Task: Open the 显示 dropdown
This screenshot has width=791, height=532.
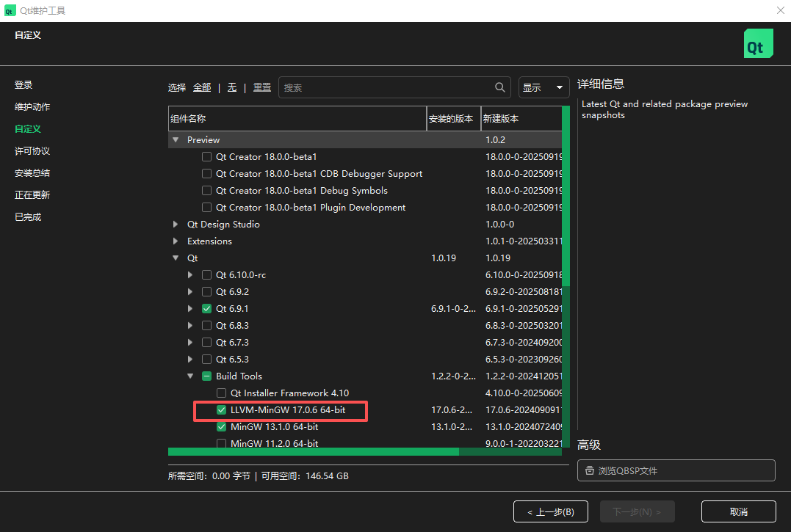Action: click(543, 87)
